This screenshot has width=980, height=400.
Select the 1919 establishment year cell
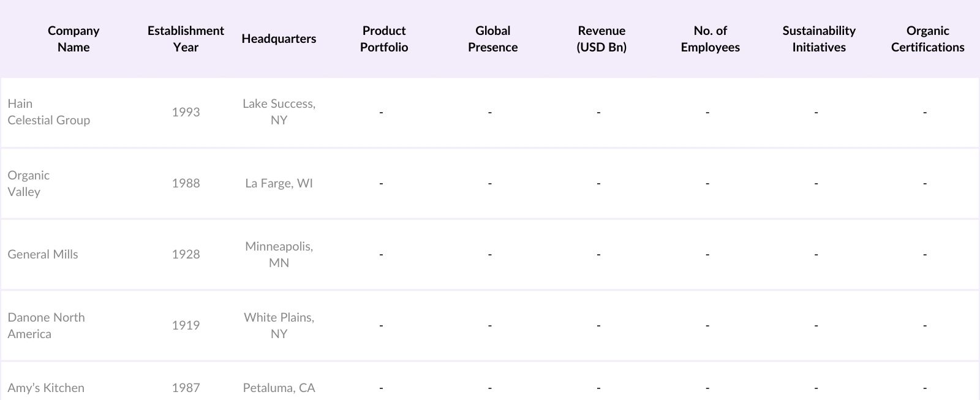pyautogui.click(x=186, y=325)
